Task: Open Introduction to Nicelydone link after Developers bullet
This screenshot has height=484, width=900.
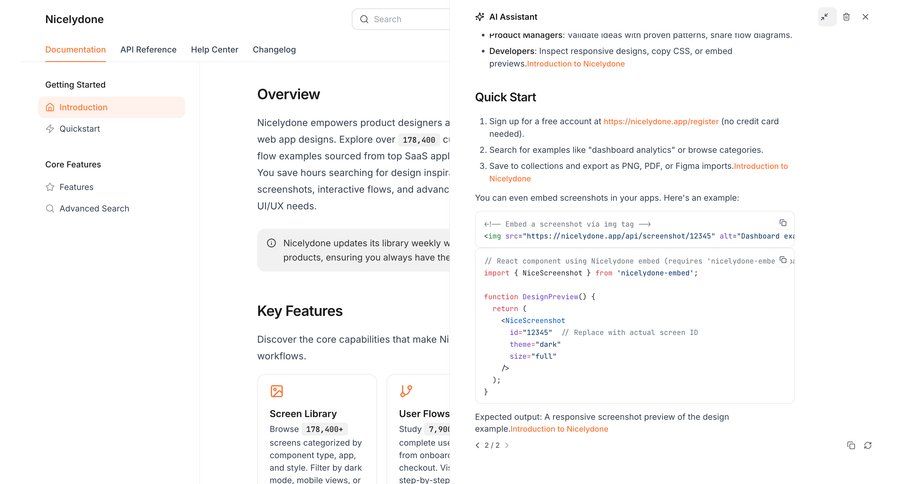Action: pyautogui.click(x=576, y=64)
